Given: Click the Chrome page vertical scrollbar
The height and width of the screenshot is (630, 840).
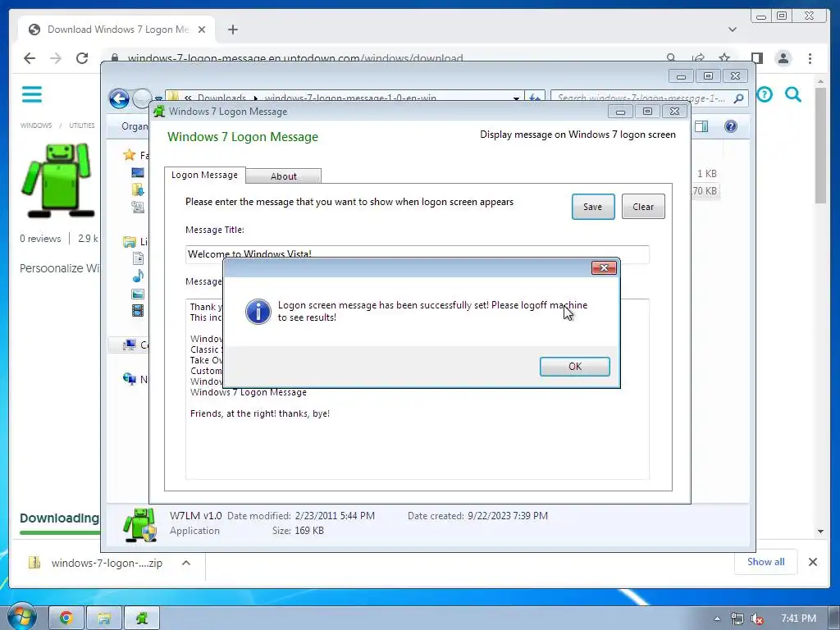Looking at the screenshot, I should pos(820,144).
